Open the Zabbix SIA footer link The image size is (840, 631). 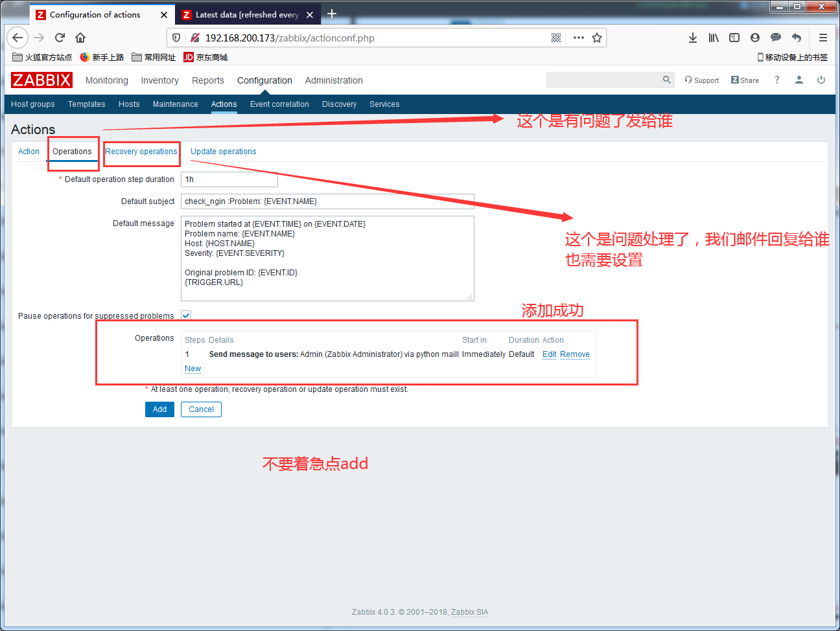469,612
